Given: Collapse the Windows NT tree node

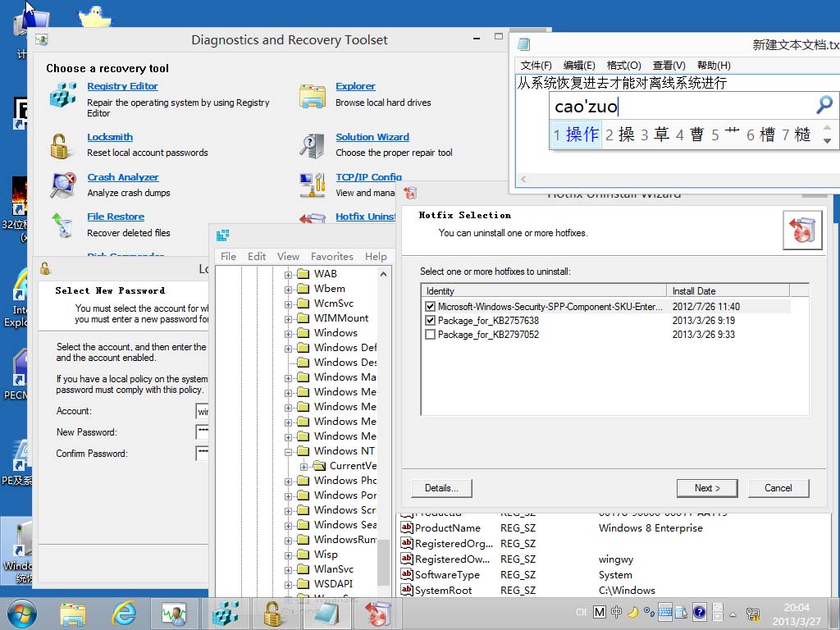Looking at the screenshot, I should pos(289,451).
